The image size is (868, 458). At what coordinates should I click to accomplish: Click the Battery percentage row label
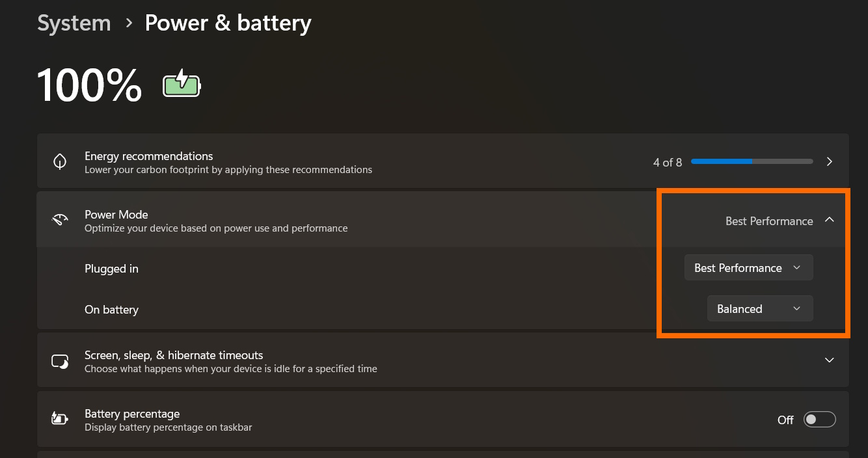point(132,414)
